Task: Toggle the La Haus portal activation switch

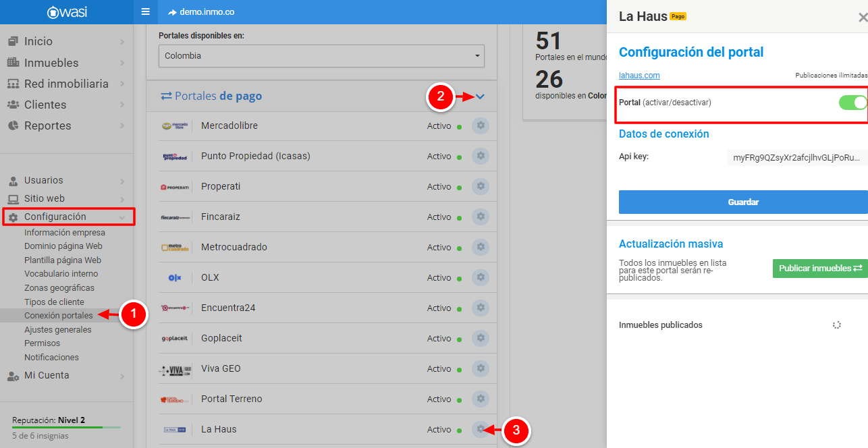Action: [x=852, y=103]
